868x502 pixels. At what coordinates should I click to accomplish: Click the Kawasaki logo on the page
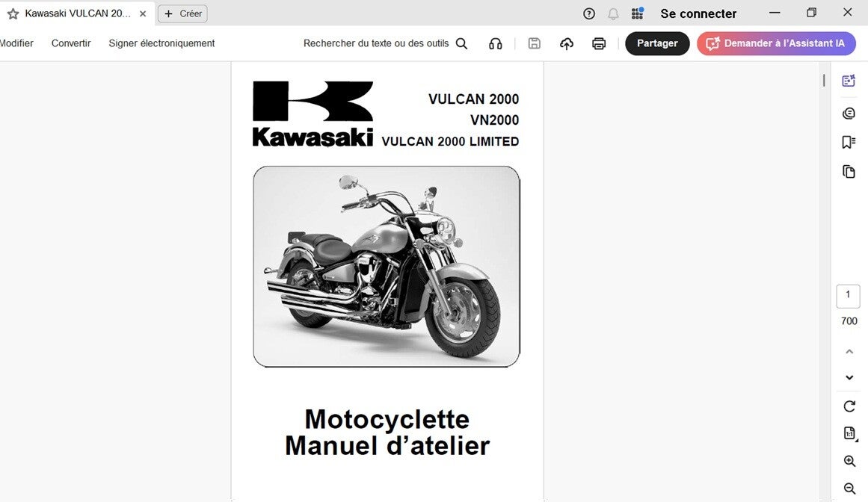click(313, 114)
